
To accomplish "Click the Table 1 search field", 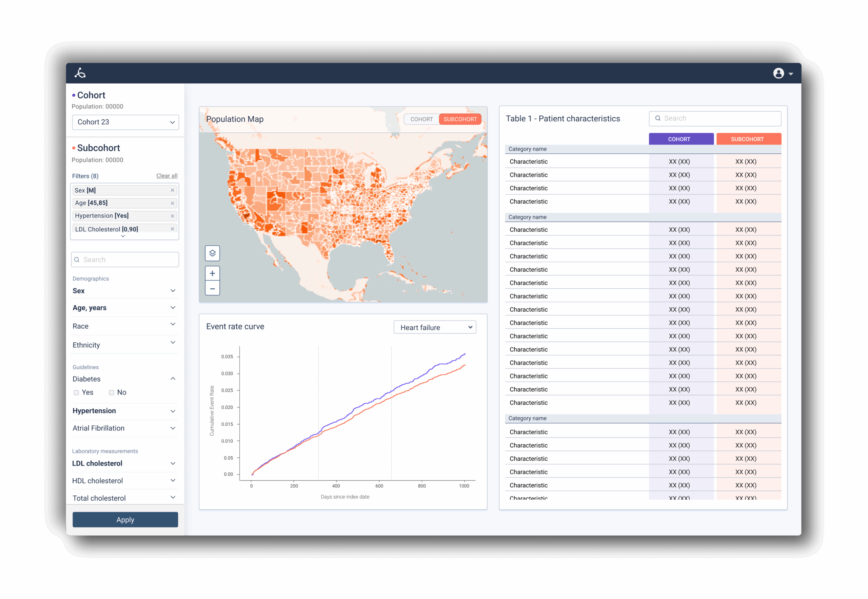I will (x=715, y=119).
